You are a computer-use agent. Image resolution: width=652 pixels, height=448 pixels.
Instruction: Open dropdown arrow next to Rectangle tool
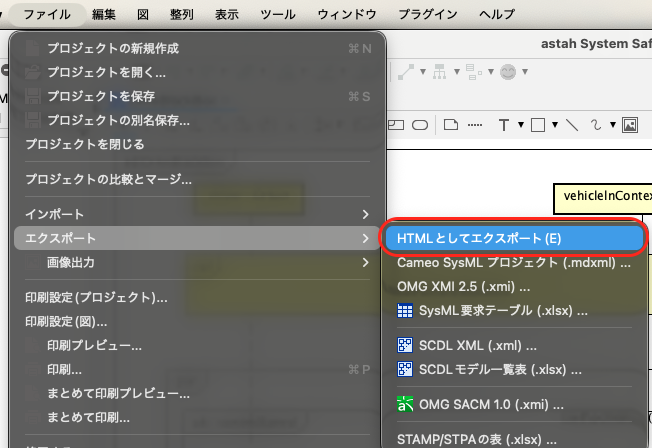pyautogui.click(x=554, y=125)
